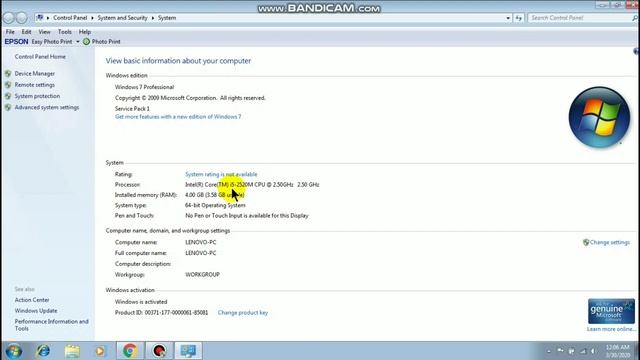Refresh the address bar location

click(518, 18)
